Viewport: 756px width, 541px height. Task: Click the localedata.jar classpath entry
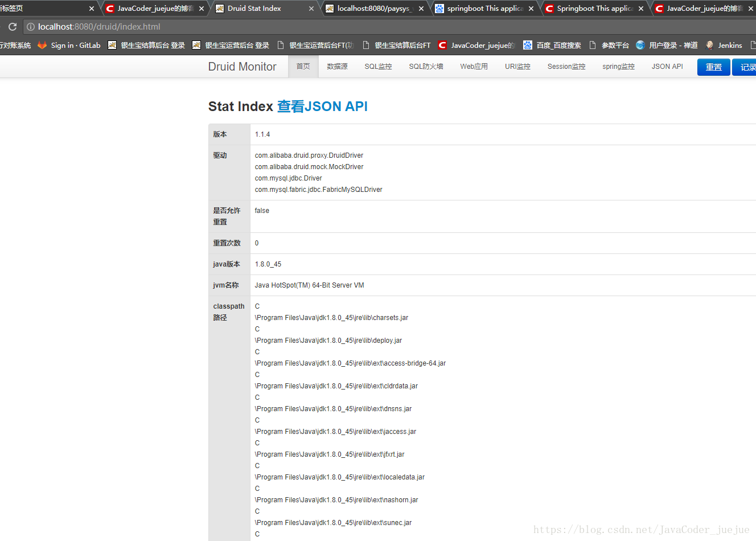(x=340, y=477)
